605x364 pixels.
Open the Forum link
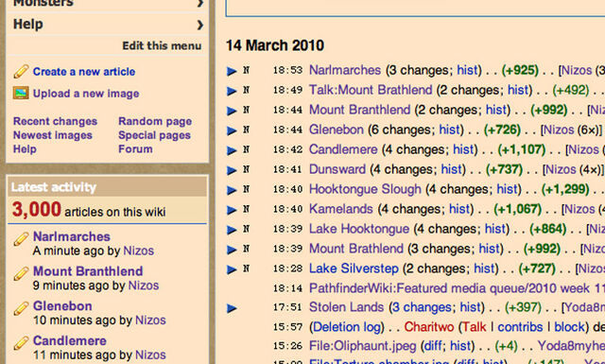tap(135, 149)
